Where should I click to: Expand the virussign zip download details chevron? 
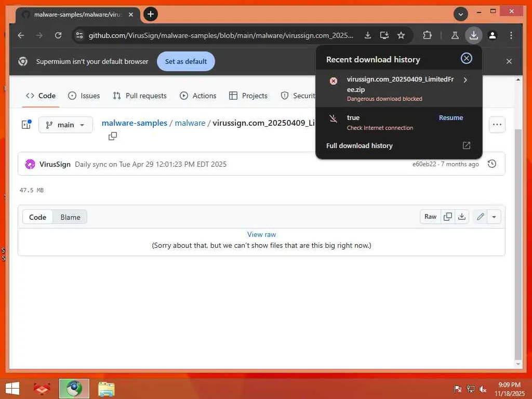pos(465,79)
